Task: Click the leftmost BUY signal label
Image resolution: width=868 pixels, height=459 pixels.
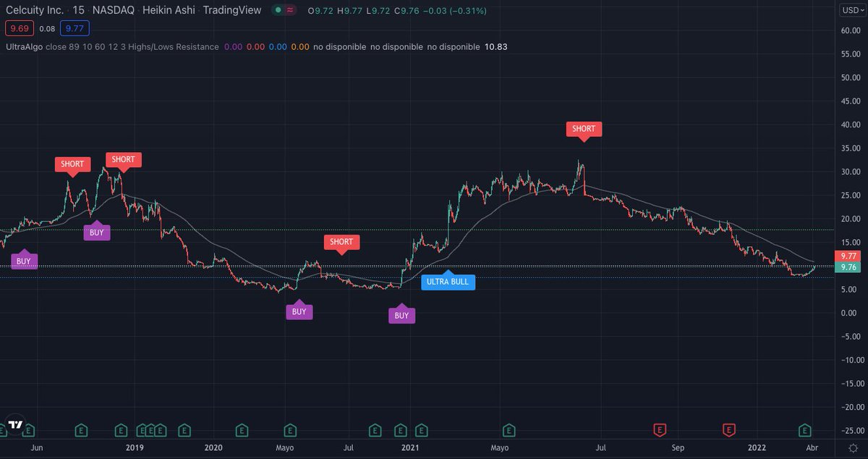Action: (x=24, y=261)
